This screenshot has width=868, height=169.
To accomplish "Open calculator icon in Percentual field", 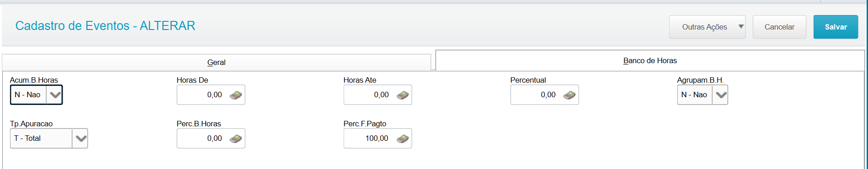I will click(x=569, y=95).
